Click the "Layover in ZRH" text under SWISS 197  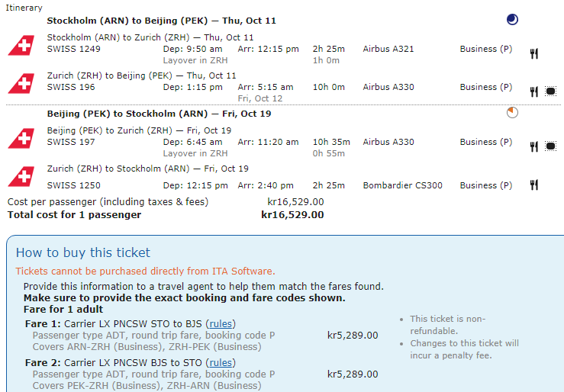[195, 153]
